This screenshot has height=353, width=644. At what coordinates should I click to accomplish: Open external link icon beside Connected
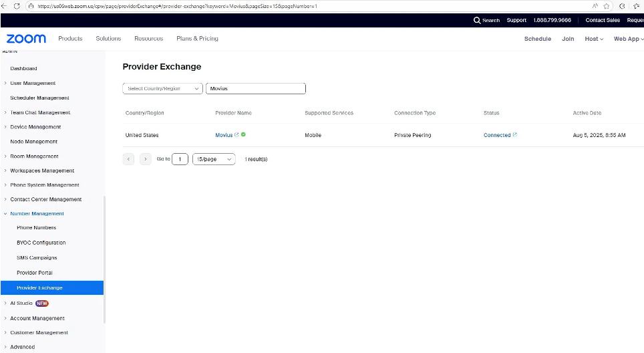tap(514, 135)
